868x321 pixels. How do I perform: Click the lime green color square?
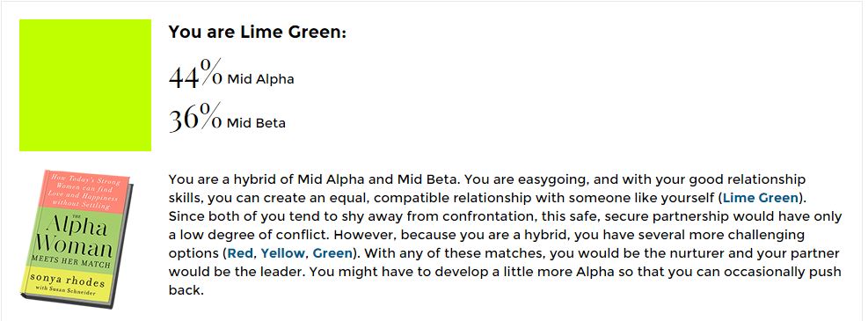coord(85,85)
